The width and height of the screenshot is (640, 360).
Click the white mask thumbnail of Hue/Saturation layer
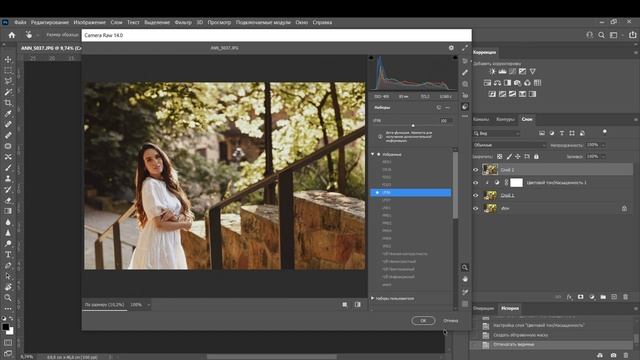pos(516,182)
